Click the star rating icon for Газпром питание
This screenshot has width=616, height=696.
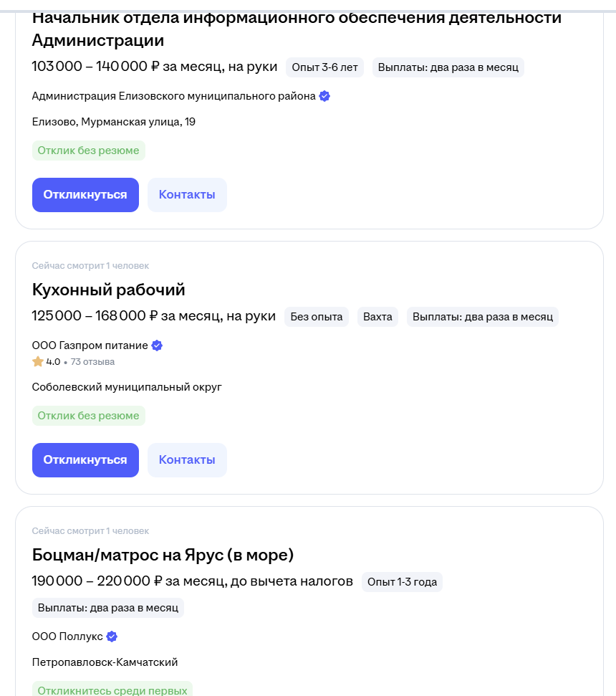(x=38, y=362)
